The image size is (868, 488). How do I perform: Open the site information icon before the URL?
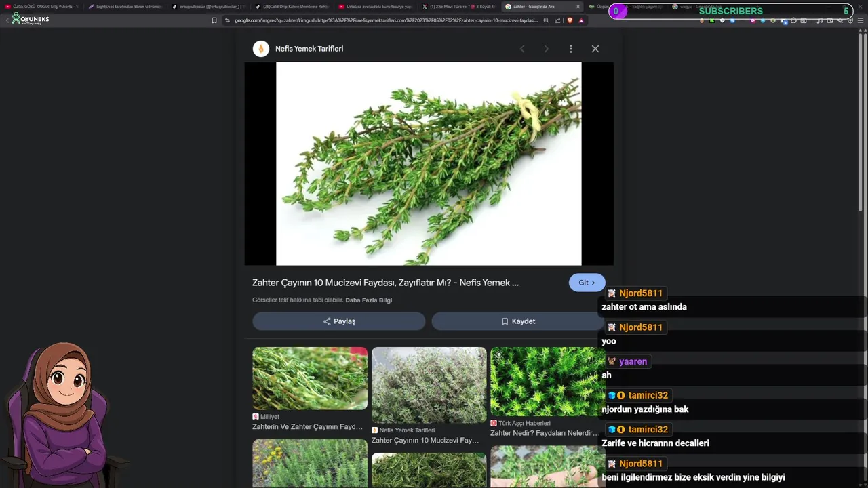pos(227,20)
